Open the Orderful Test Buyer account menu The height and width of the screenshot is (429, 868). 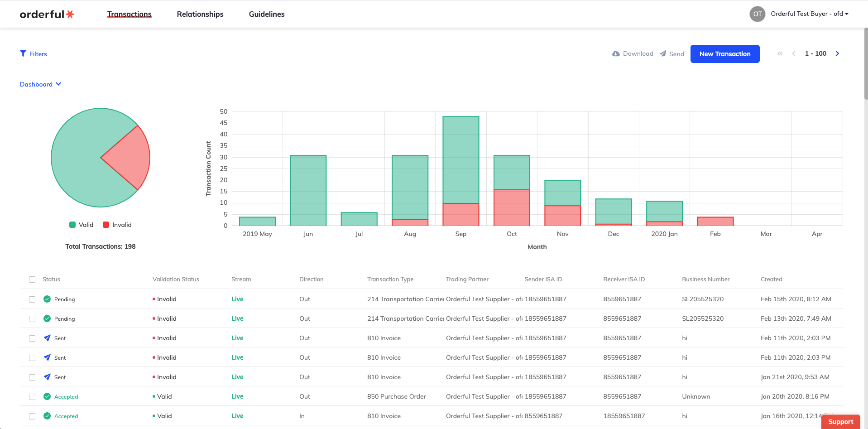[x=809, y=14]
